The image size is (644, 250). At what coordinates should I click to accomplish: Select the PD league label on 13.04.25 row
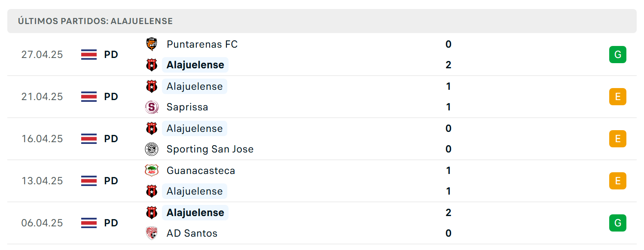click(111, 181)
